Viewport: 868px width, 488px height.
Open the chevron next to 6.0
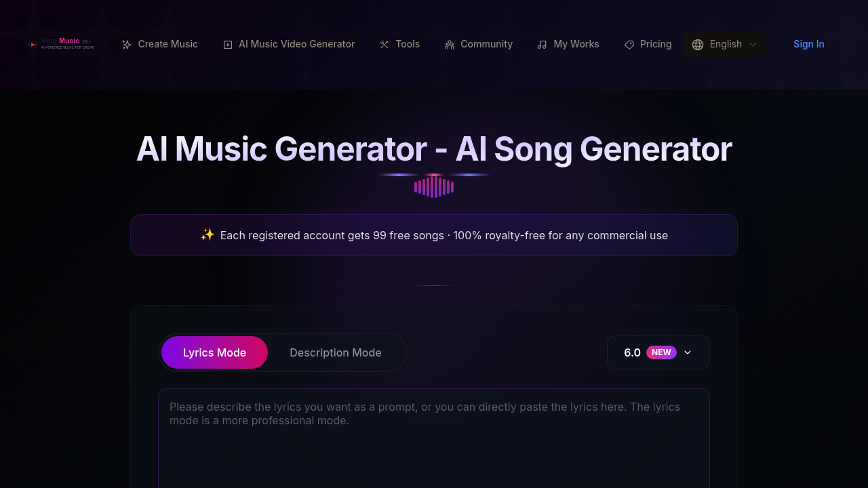pos(687,352)
